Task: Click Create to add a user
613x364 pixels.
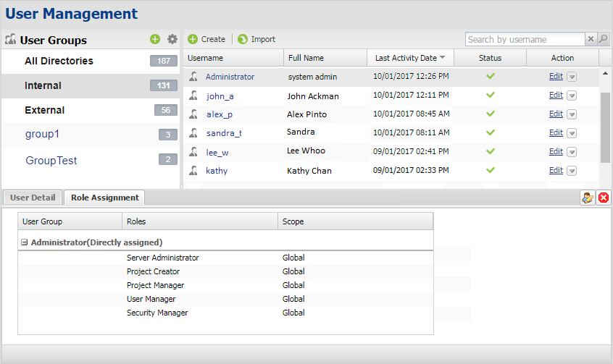Action: pos(207,40)
